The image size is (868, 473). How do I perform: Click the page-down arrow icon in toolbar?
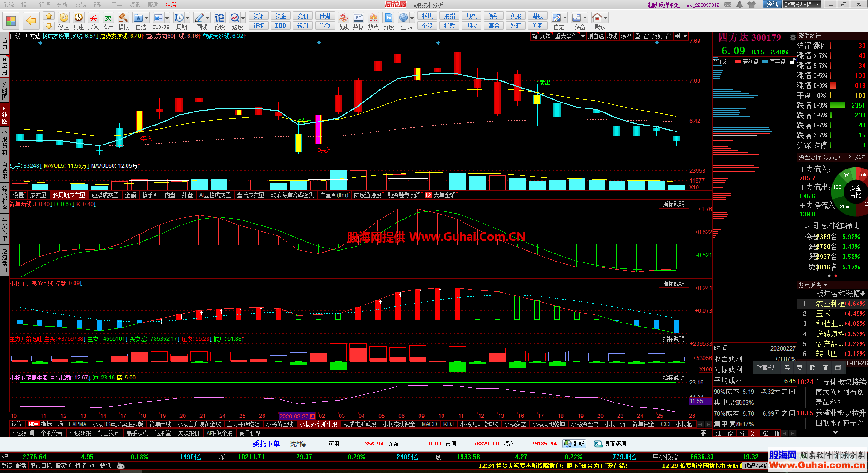point(49,26)
